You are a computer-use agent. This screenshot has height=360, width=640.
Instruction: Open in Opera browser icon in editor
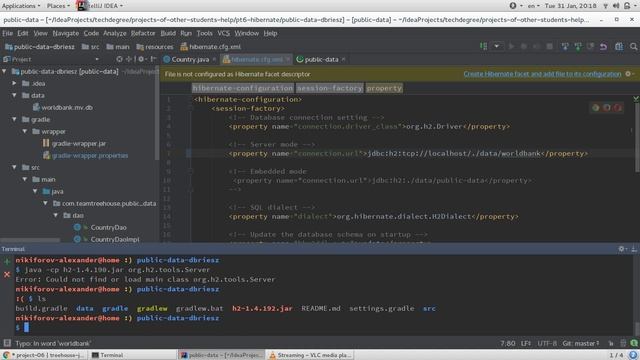(618, 108)
